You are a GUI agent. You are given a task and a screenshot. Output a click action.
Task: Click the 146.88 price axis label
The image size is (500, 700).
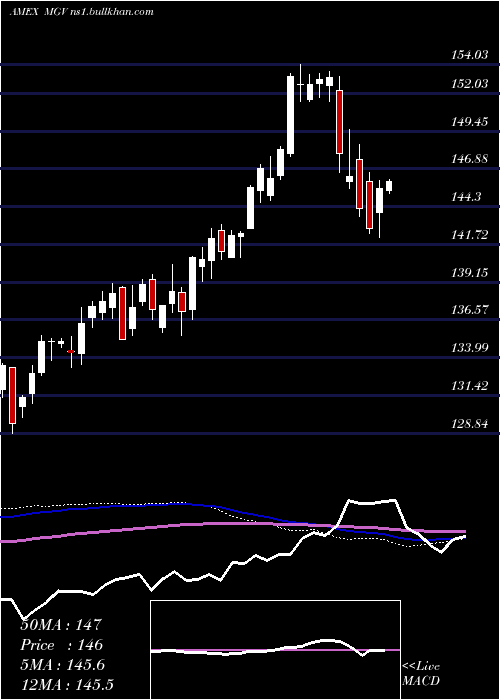tap(468, 158)
